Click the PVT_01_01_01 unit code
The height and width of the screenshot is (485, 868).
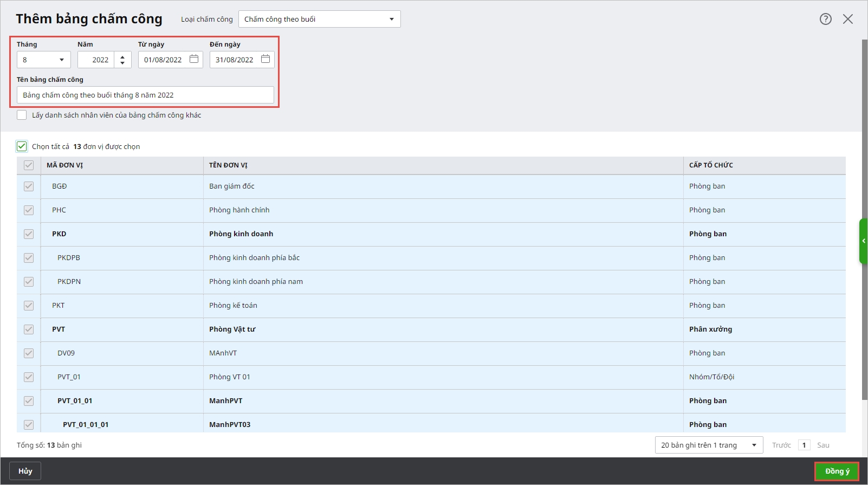[86, 425]
